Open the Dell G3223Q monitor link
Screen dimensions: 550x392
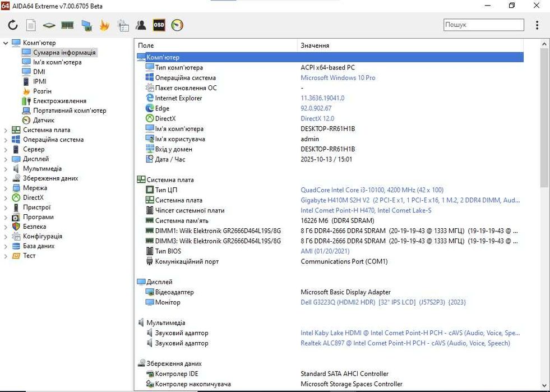pyautogui.click(x=383, y=302)
